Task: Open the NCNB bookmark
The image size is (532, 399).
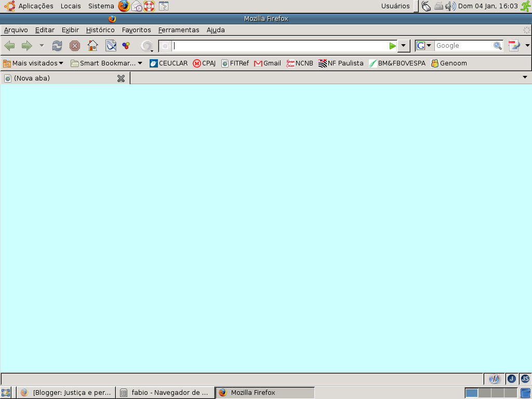Action: coord(300,63)
